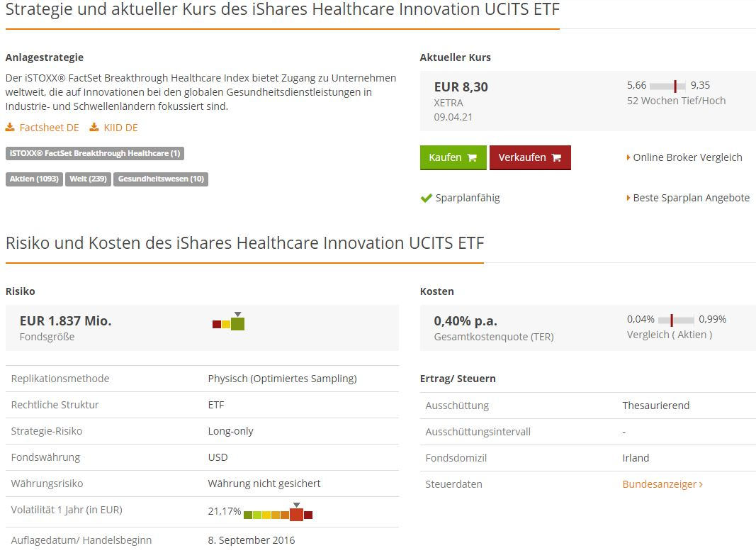Click the 52 Wochen Tief/Hoch range bar

coord(667,86)
